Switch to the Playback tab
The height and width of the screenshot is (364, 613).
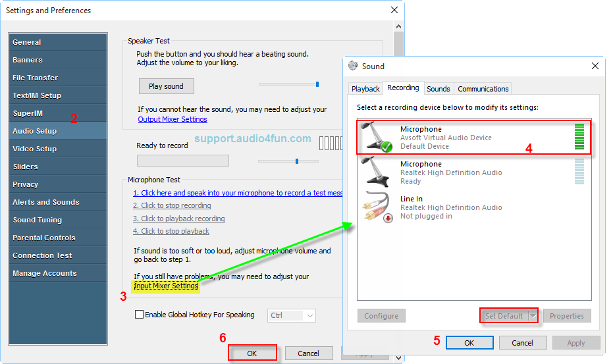coord(365,89)
